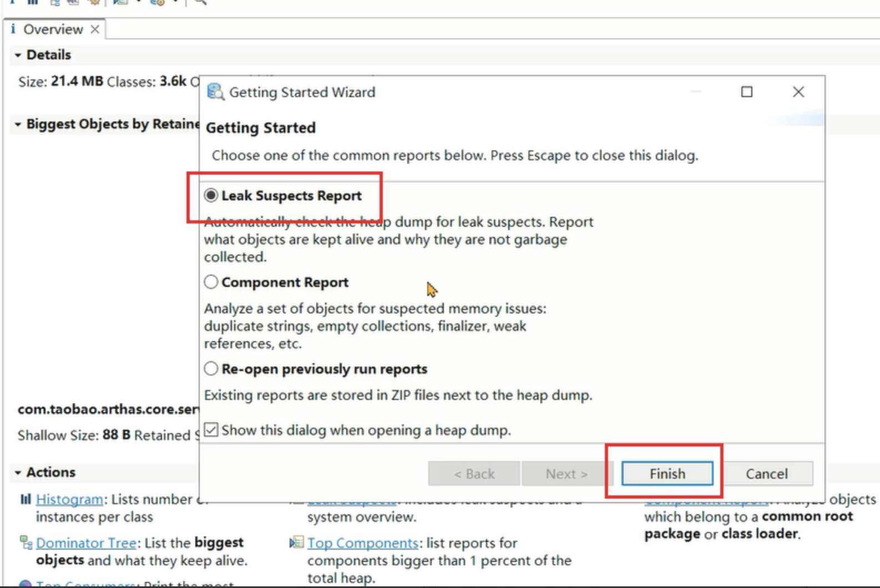The image size is (880, 588).
Task: Click the Dominator Tree icon
Action: (x=26, y=542)
